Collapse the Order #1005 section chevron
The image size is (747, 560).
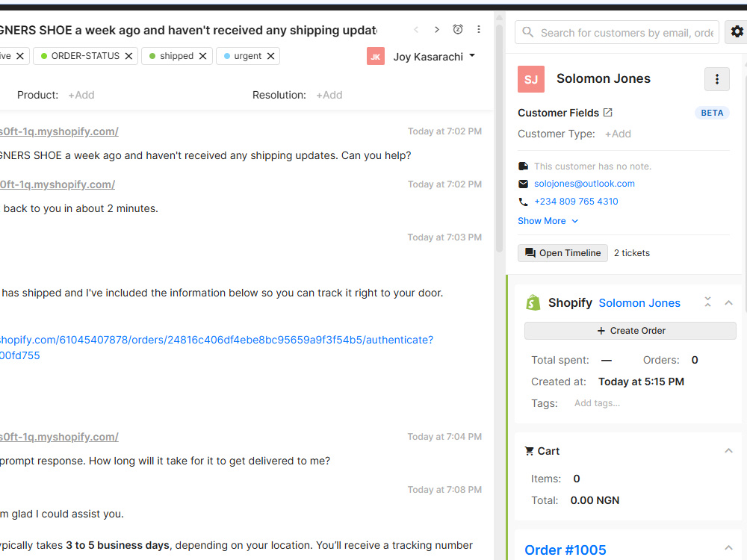tap(728, 547)
